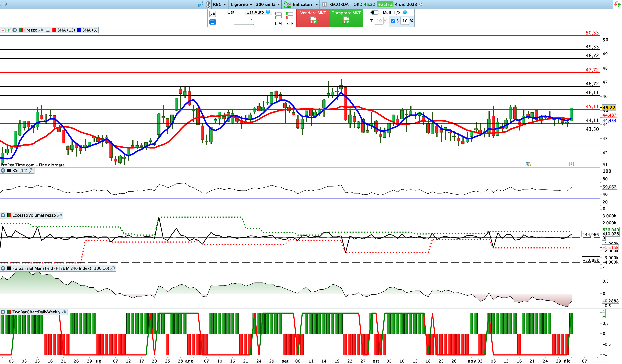Click the refresh sync icon at top right
The image size is (622, 364).
(x=617, y=4)
